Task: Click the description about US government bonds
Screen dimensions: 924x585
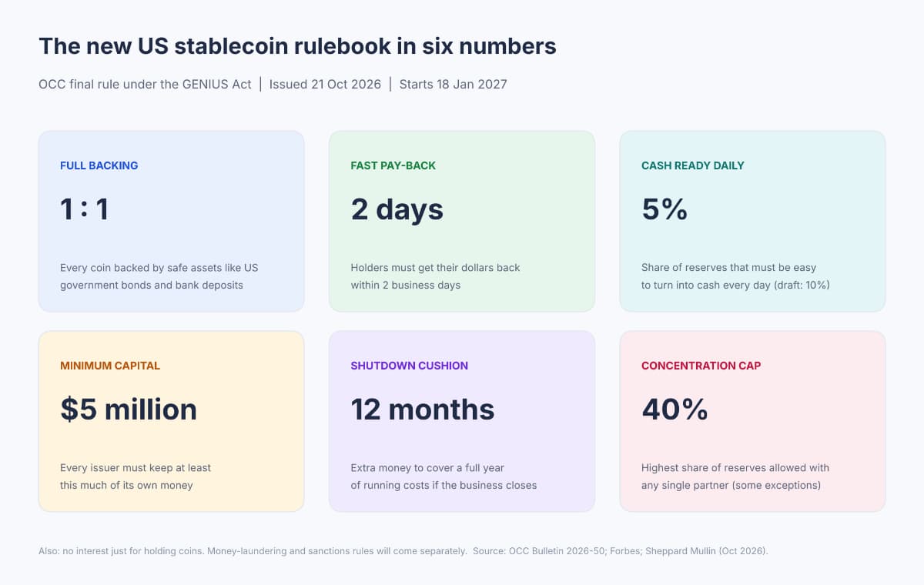Action: [159, 276]
